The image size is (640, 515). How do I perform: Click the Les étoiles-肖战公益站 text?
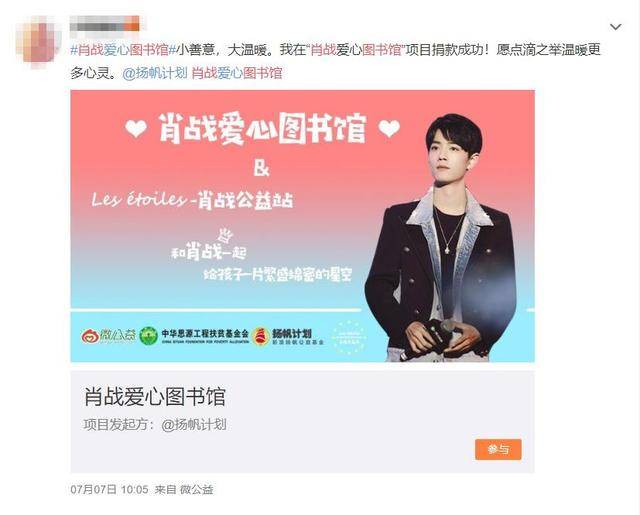192,200
